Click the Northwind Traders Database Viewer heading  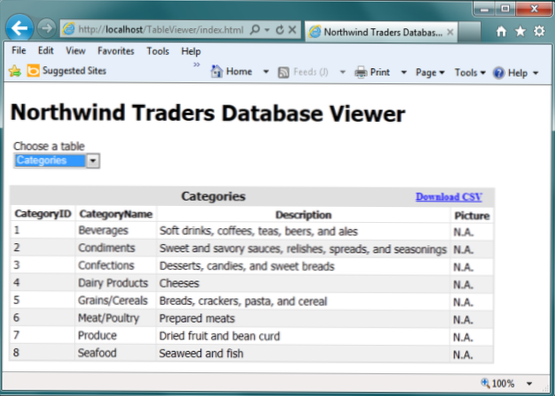(208, 113)
